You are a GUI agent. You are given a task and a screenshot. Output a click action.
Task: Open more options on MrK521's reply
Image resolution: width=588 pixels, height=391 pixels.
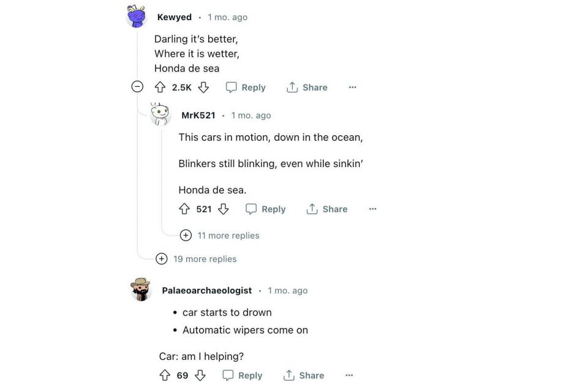[372, 209]
